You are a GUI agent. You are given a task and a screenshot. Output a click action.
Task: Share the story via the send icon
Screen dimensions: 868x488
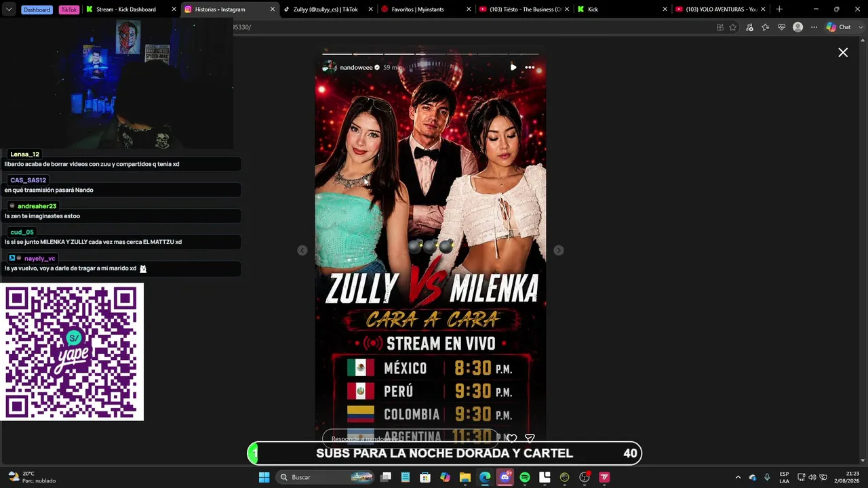[x=530, y=439]
